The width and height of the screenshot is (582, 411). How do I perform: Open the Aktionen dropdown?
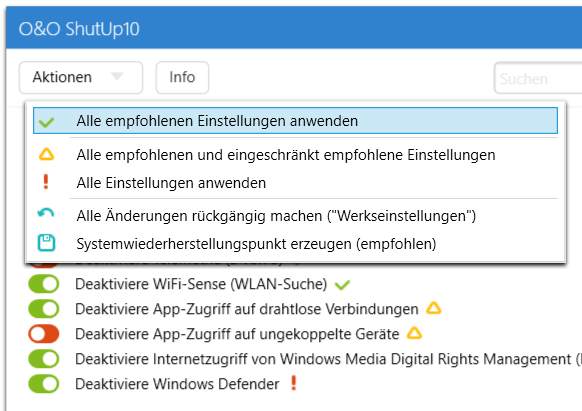[x=81, y=77]
